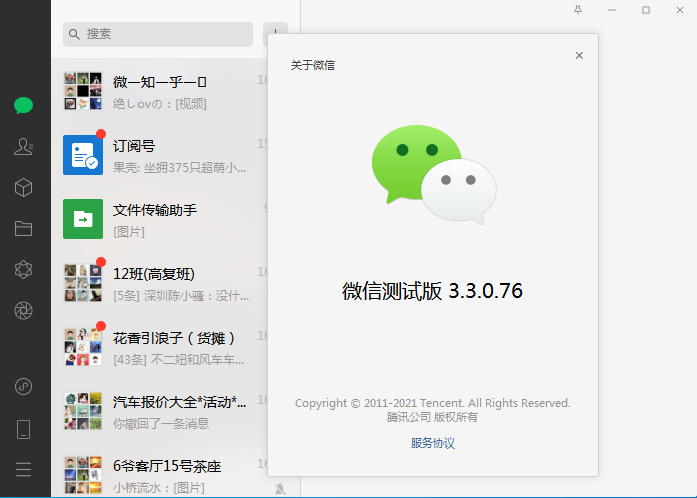Click the 绝しovの：[视频] preview

pyautogui.click(x=160, y=104)
